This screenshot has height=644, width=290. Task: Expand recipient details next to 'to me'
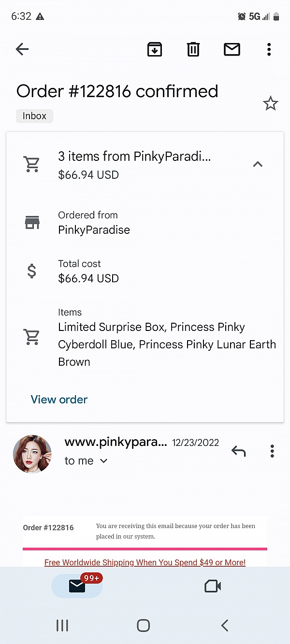click(103, 461)
